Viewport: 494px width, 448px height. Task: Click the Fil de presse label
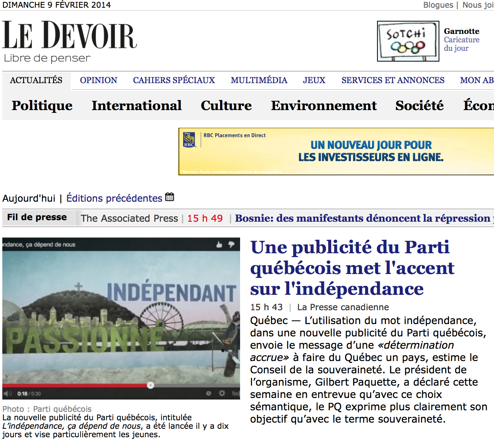(37, 217)
